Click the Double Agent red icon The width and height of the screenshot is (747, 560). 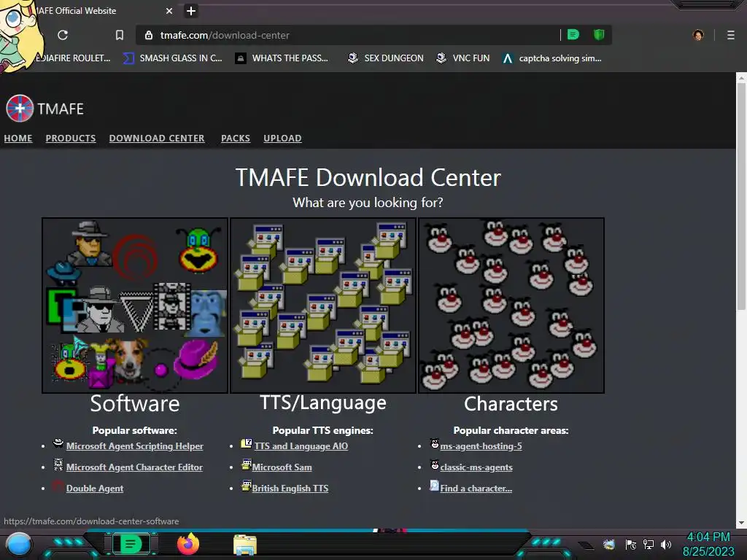pos(58,486)
